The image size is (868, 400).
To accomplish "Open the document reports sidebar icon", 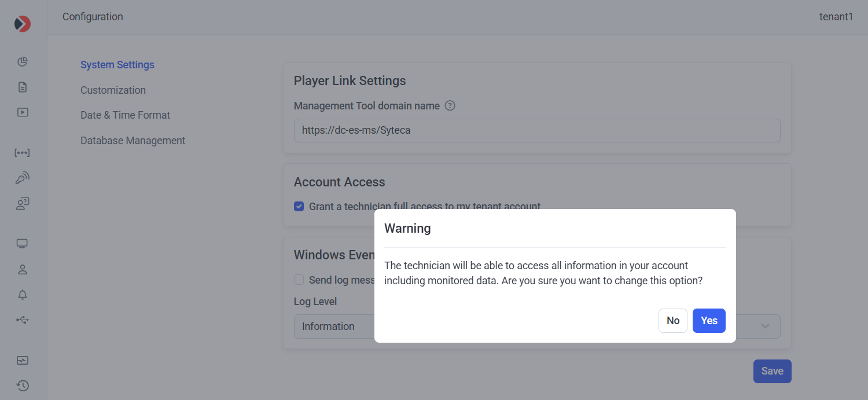I will point(23,87).
